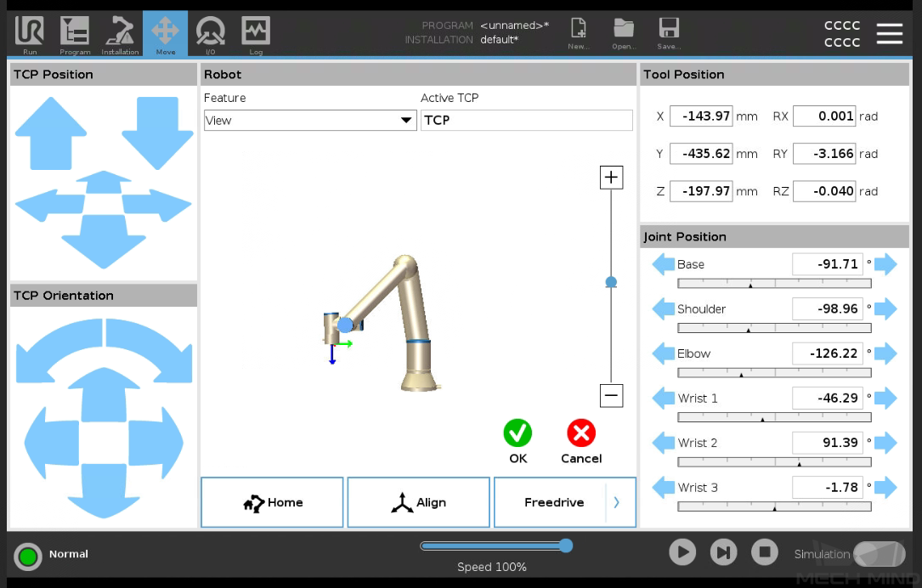Click the Stop button
The width and height of the screenshot is (922, 588).
tap(765, 552)
